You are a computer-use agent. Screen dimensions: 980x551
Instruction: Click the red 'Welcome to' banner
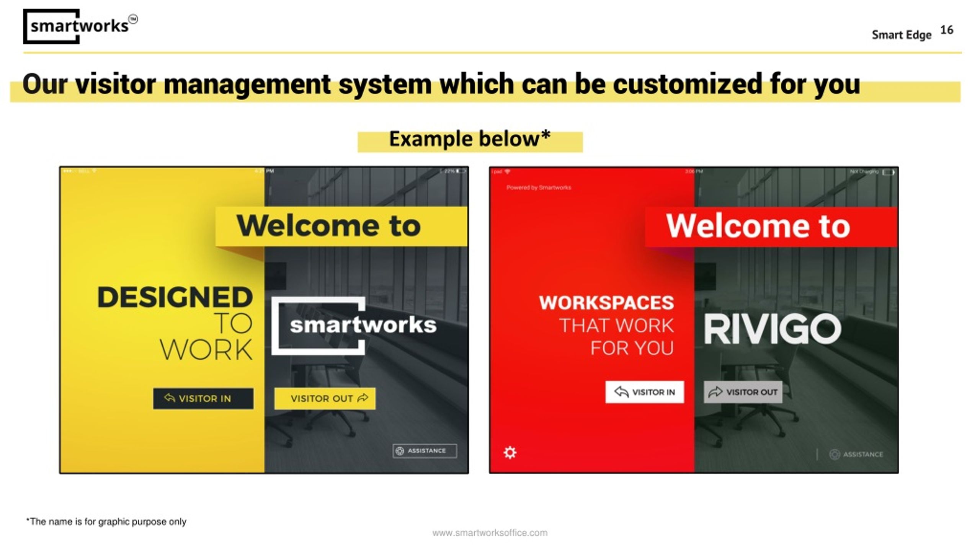771,227
